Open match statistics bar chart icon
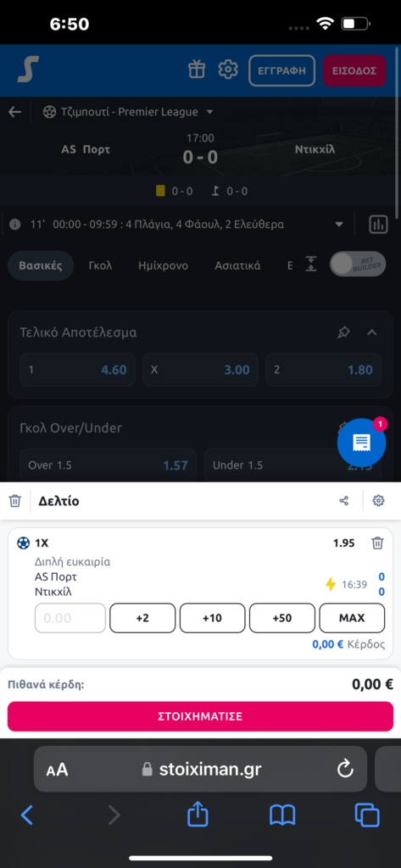The width and height of the screenshot is (401, 868). pyautogui.click(x=379, y=224)
